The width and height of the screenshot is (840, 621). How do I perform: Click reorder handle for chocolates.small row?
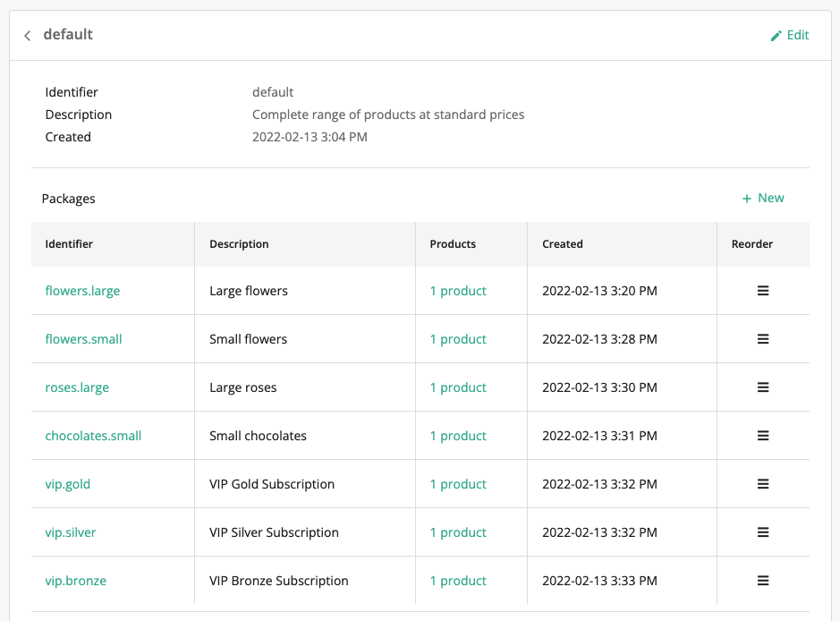point(763,436)
